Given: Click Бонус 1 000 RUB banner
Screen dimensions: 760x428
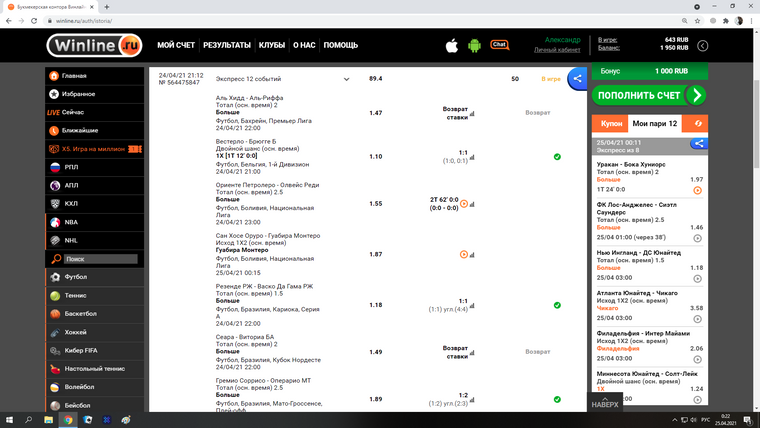Looking at the screenshot, I should [649, 71].
